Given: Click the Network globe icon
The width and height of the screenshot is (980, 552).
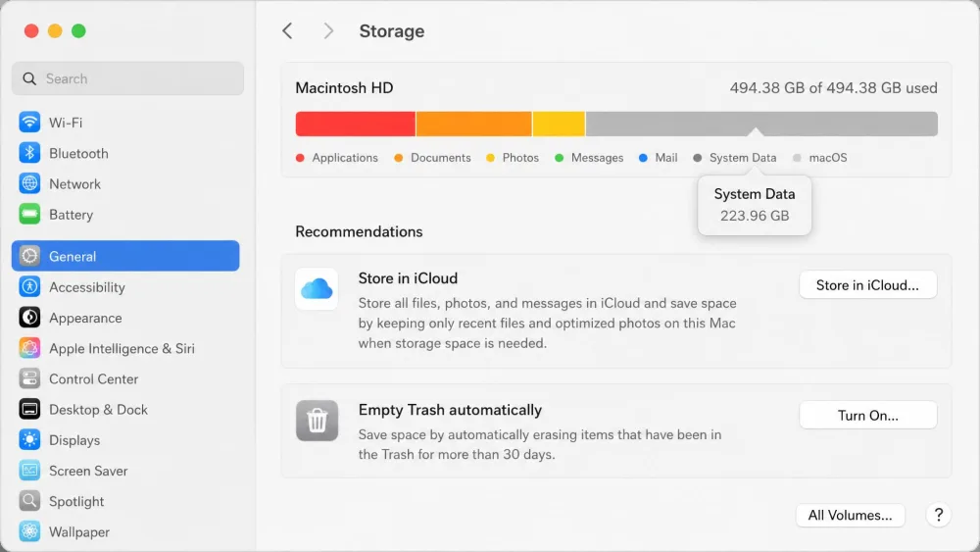Looking at the screenshot, I should pyautogui.click(x=29, y=183).
